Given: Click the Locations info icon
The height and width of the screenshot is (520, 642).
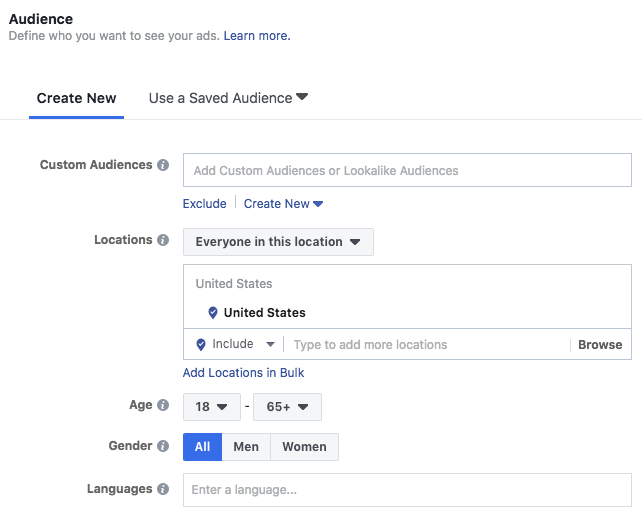Looking at the screenshot, I should [x=163, y=240].
